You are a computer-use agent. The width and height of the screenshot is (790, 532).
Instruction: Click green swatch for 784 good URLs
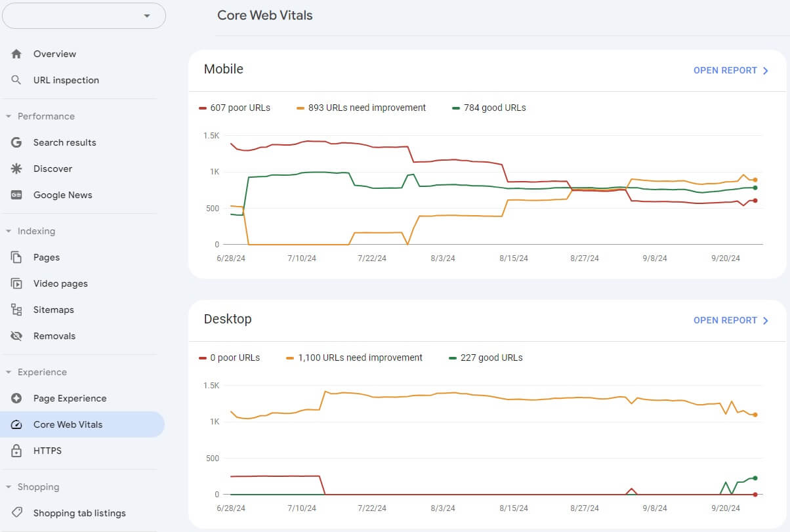[x=456, y=108]
